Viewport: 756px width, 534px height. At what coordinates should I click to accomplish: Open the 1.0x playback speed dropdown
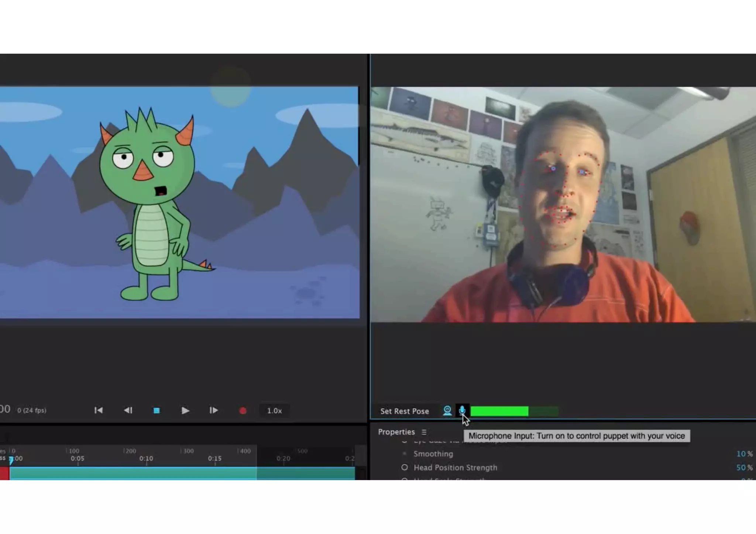coord(274,411)
